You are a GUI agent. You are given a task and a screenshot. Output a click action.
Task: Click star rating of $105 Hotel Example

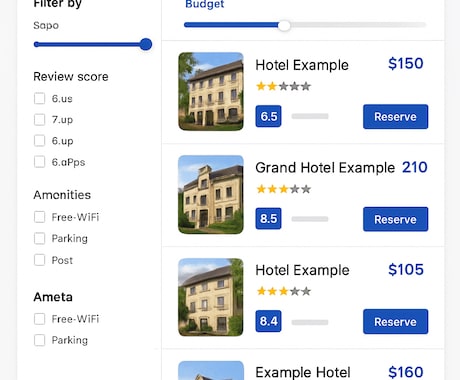tap(283, 291)
